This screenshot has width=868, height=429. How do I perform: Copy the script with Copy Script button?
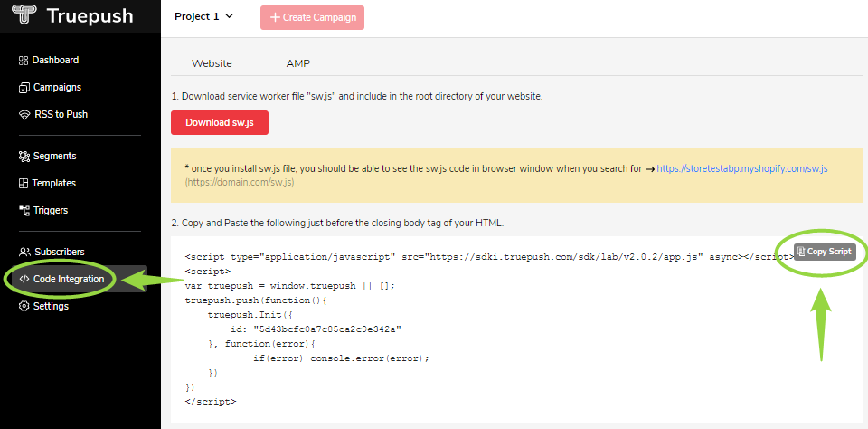(x=825, y=252)
